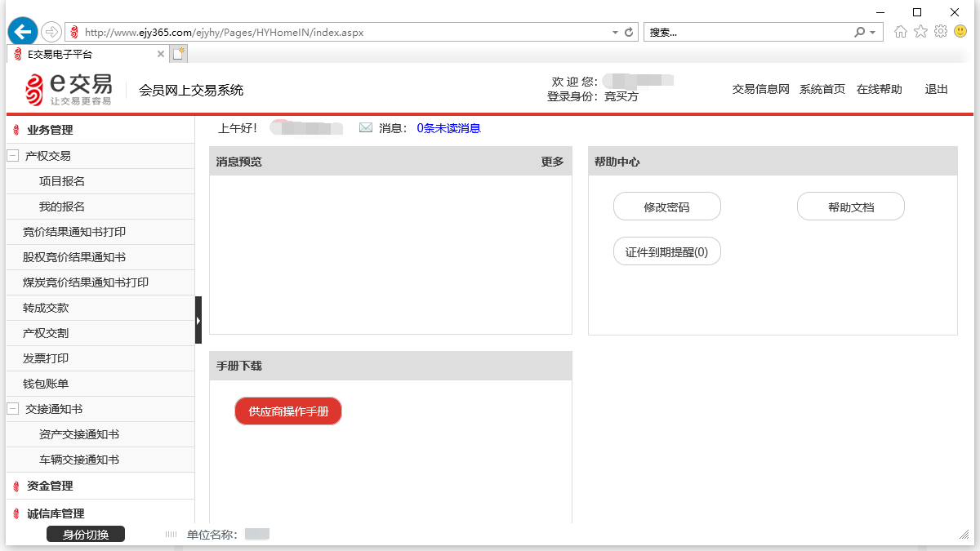Open the 0条未读消息 link
This screenshot has width=980, height=551.
click(x=448, y=128)
